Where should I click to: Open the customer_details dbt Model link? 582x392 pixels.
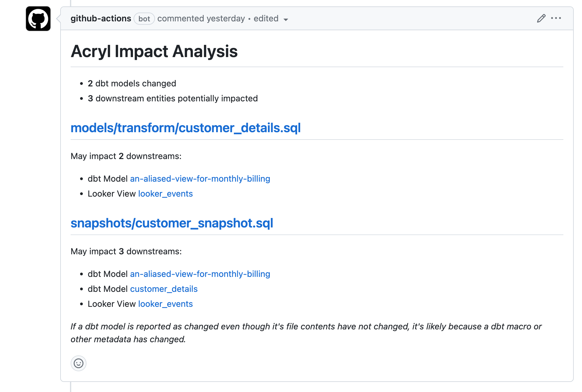tap(164, 289)
